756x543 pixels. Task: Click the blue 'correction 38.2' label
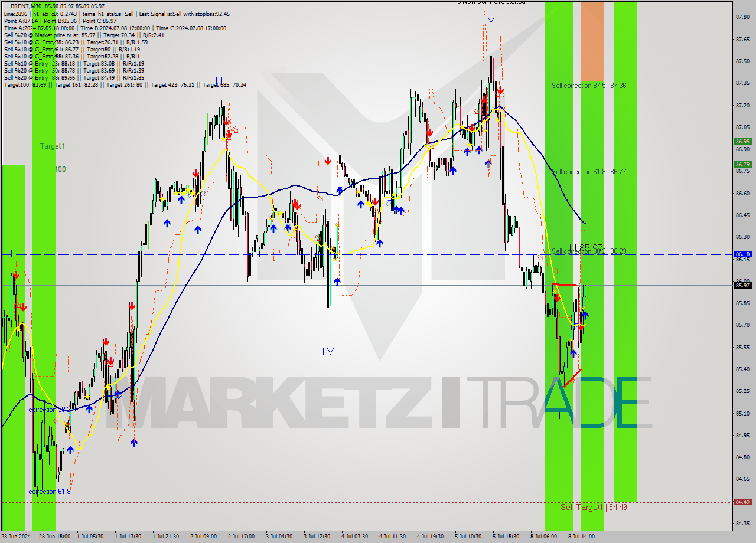[50, 409]
